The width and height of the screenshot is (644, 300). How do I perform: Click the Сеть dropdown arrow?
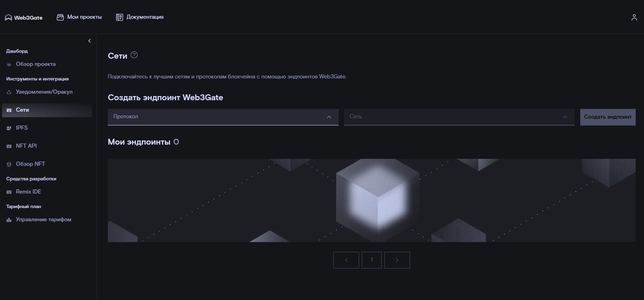[x=565, y=117]
